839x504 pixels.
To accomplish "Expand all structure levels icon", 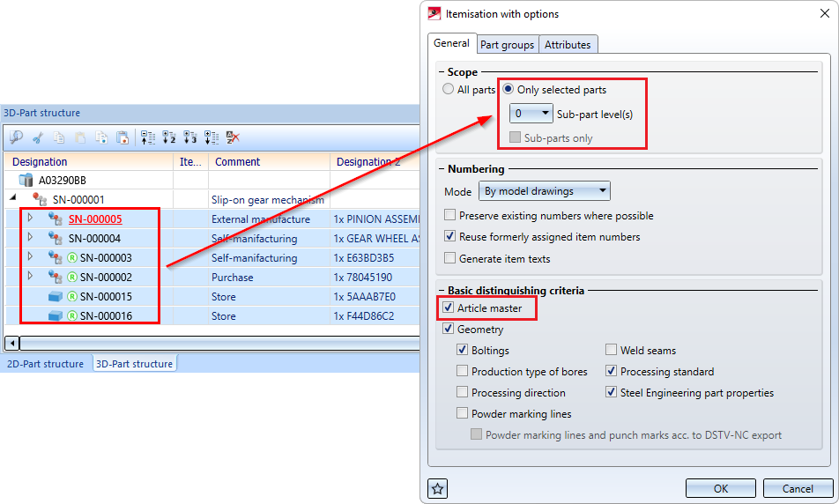I will point(212,138).
